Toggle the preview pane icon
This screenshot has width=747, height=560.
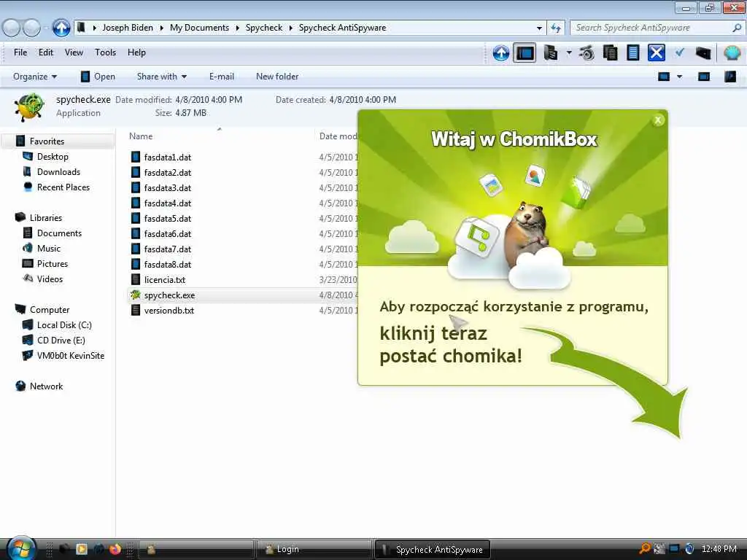pyautogui.click(x=704, y=77)
